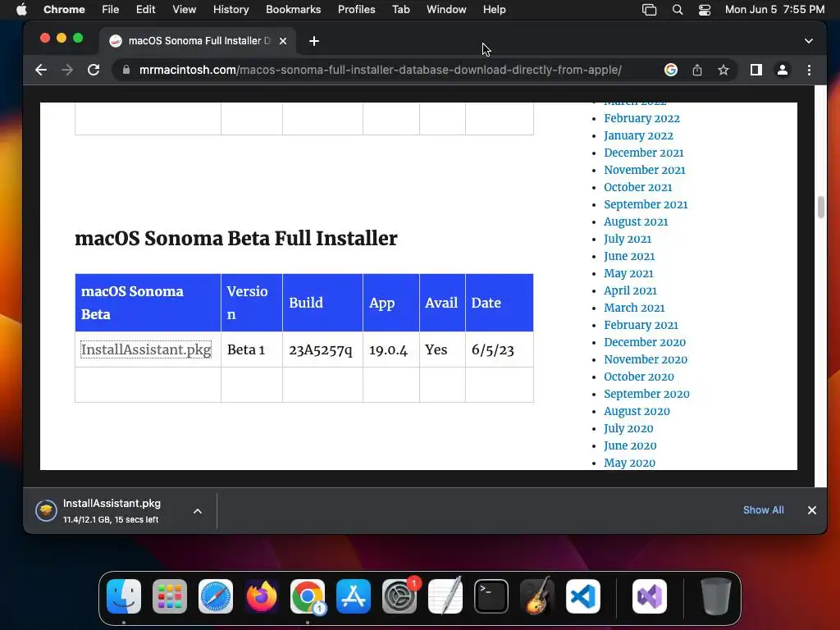Open the May 2020 archive link
840x630 pixels.
629,463
